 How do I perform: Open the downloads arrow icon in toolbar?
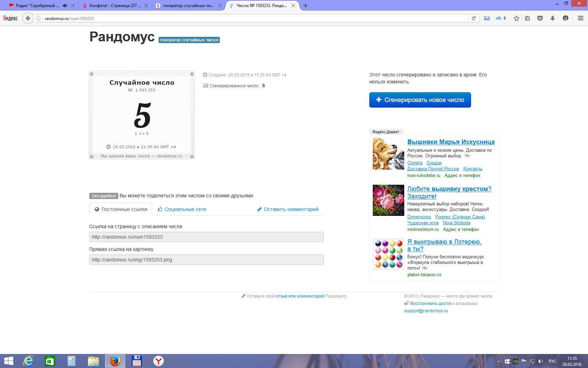click(553, 18)
